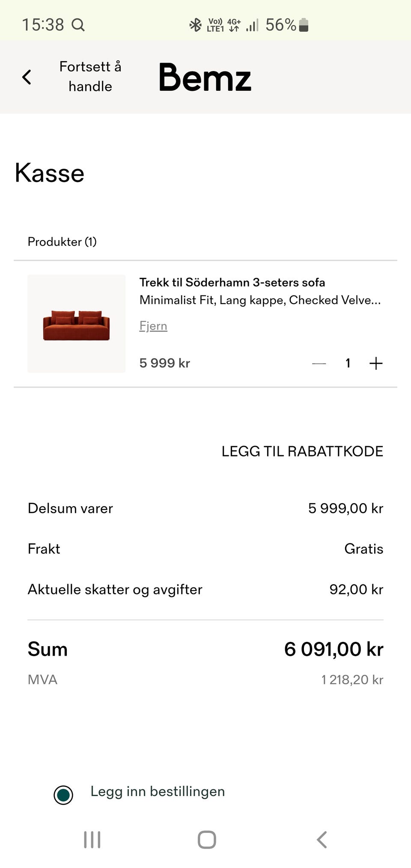
Task: Increase quantity with the plus icon
Action: click(376, 364)
